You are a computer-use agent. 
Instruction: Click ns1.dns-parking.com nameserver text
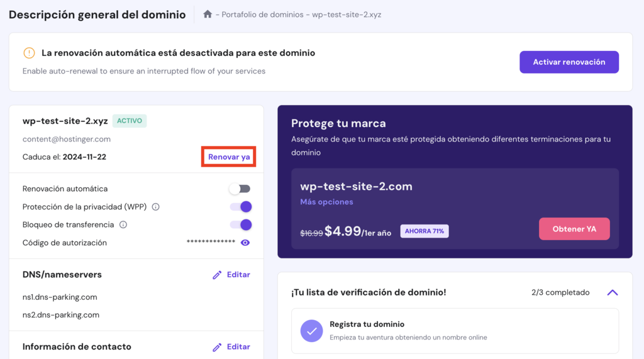coord(60,297)
